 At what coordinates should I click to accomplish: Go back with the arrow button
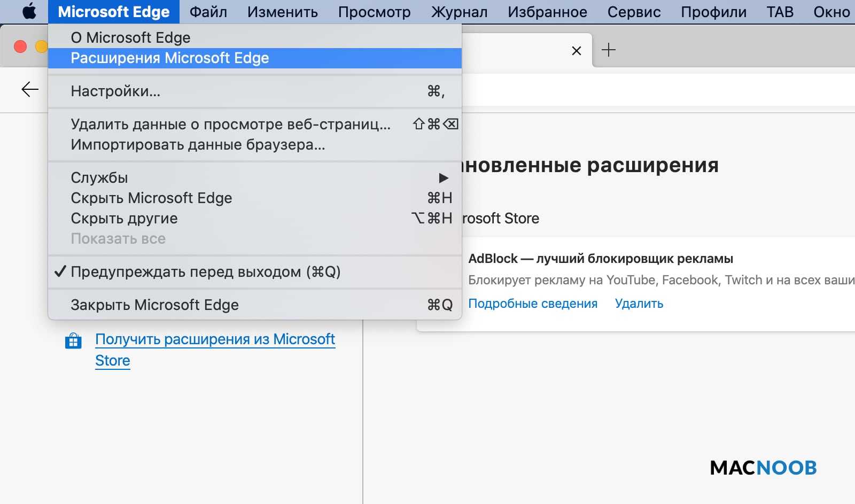click(x=30, y=89)
